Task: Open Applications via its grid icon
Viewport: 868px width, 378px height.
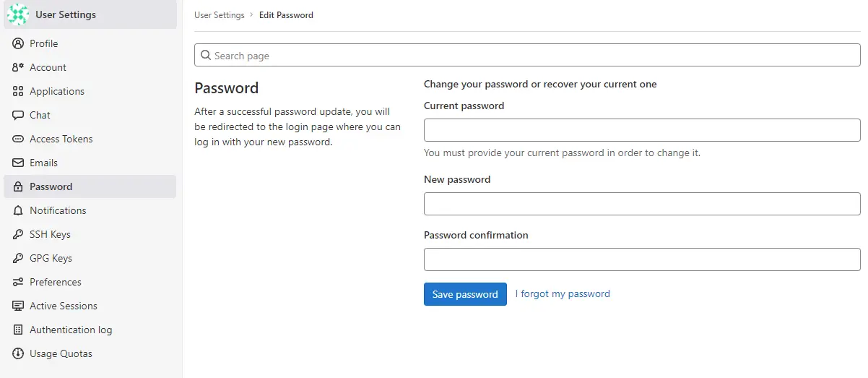Action: [x=18, y=91]
